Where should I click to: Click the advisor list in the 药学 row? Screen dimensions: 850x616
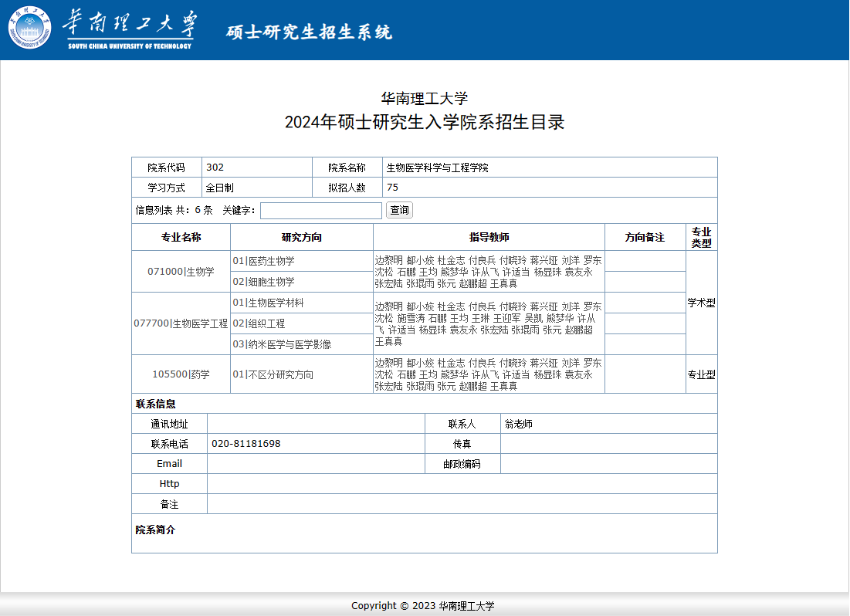(489, 374)
